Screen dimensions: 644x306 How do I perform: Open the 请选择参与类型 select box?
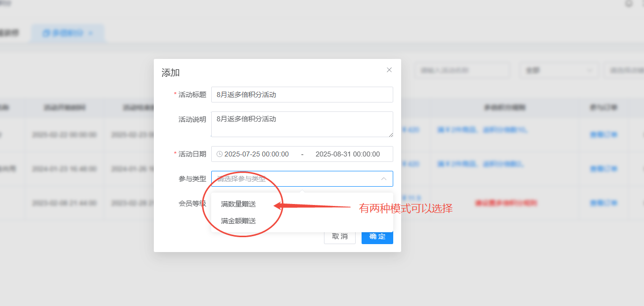[297, 179]
